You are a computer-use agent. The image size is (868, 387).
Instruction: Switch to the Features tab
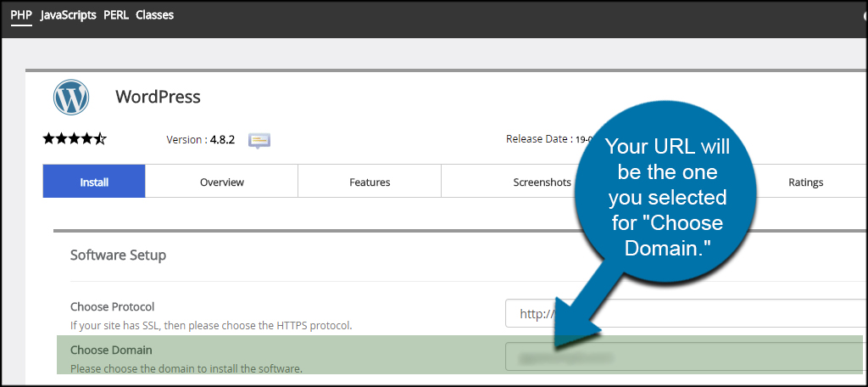coord(370,182)
